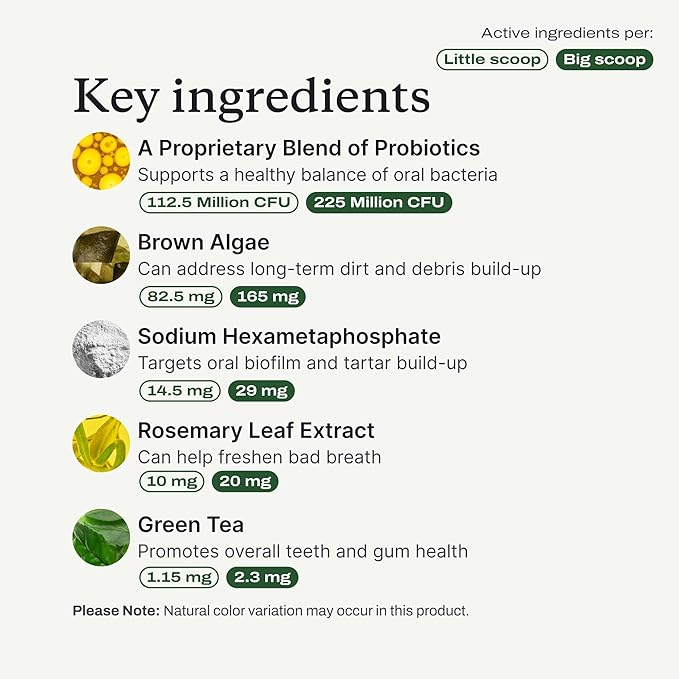Click the Key ingredients heading
Screen dimensions: 679x679
point(252,98)
